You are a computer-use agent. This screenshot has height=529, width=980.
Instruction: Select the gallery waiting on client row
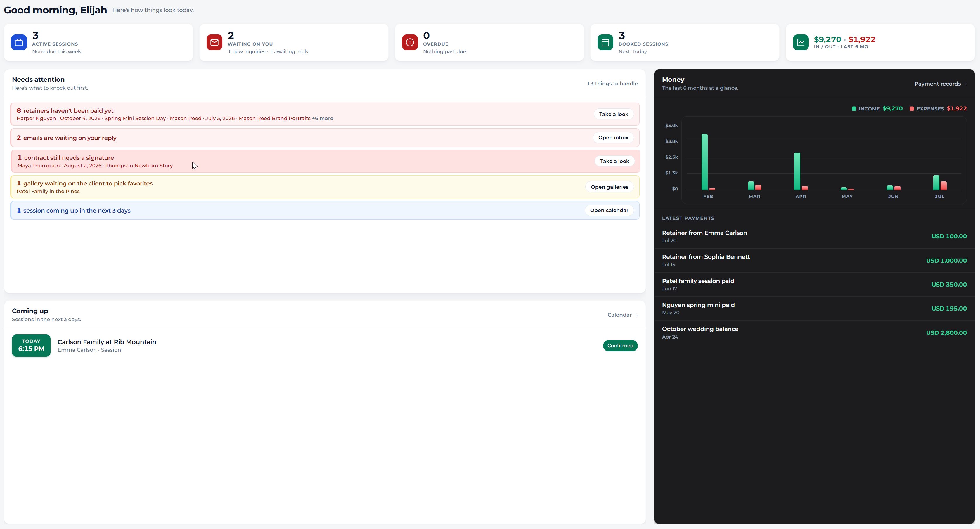(325, 187)
